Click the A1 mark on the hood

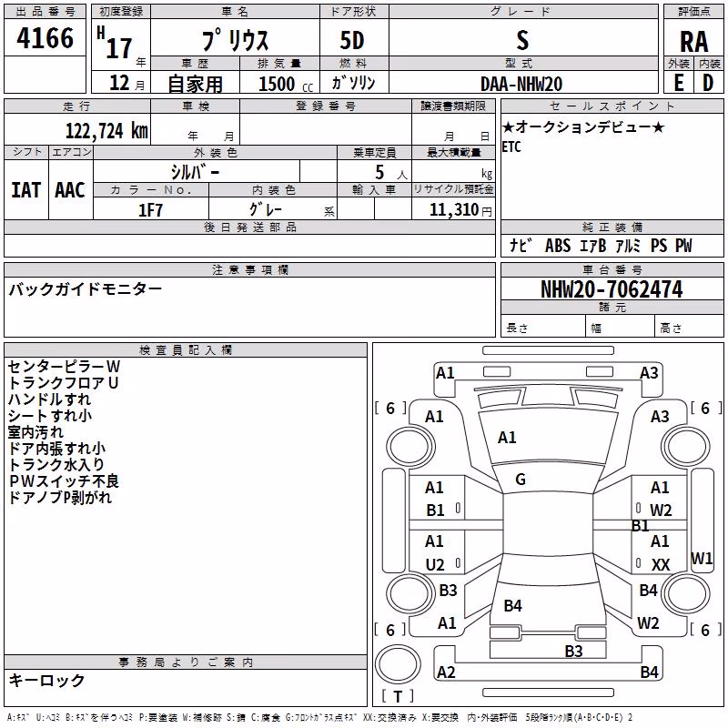pos(507,438)
